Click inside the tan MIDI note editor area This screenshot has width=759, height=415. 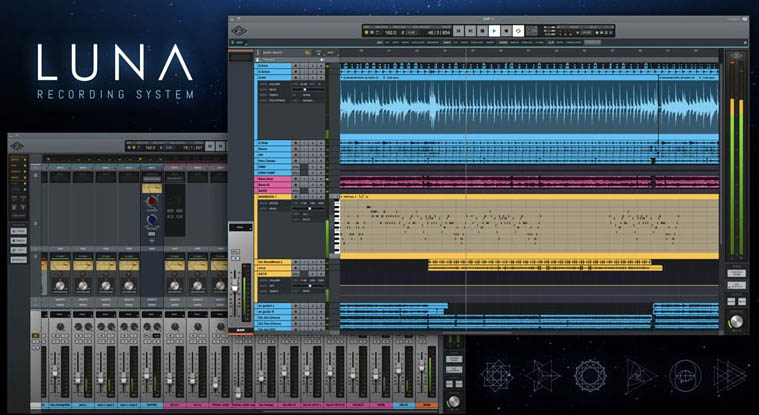[x=529, y=225]
